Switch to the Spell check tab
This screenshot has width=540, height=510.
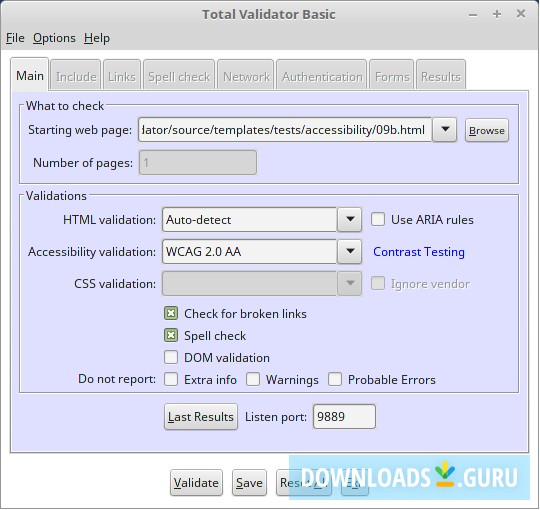[179, 76]
